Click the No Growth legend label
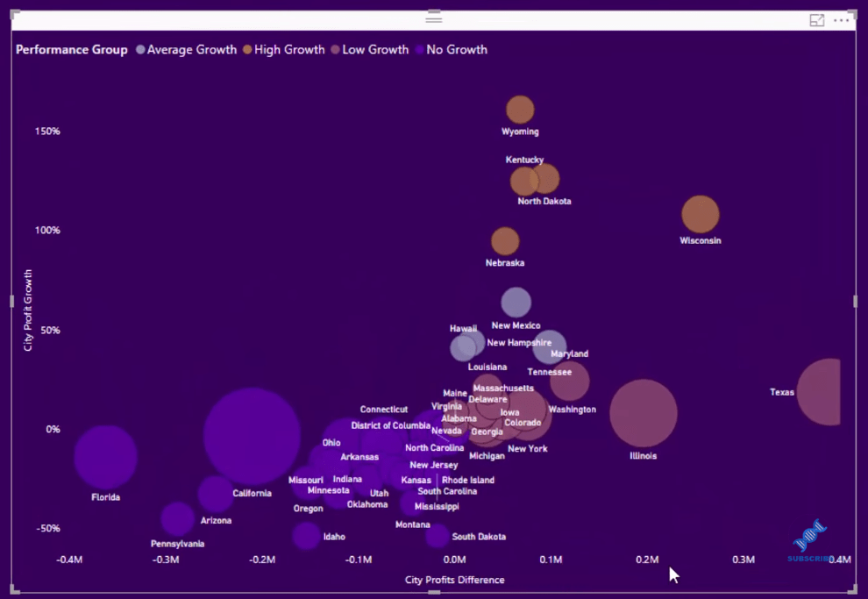The width and height of the screenshot is (868, 599). pyautogui.click(x=457, y=49)
